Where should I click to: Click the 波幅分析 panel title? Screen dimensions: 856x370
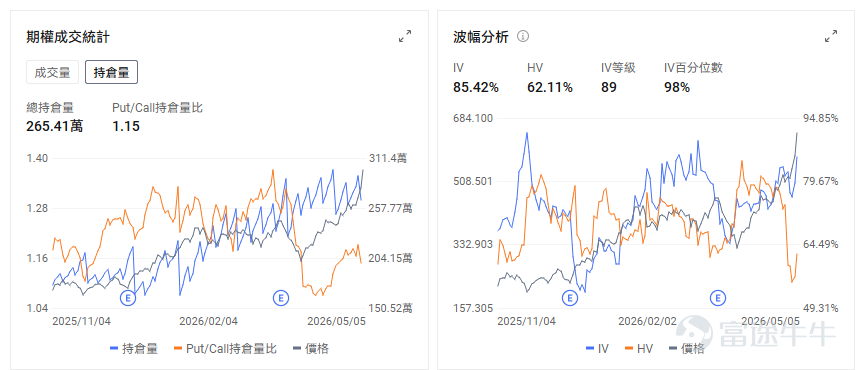pos(481,37)
